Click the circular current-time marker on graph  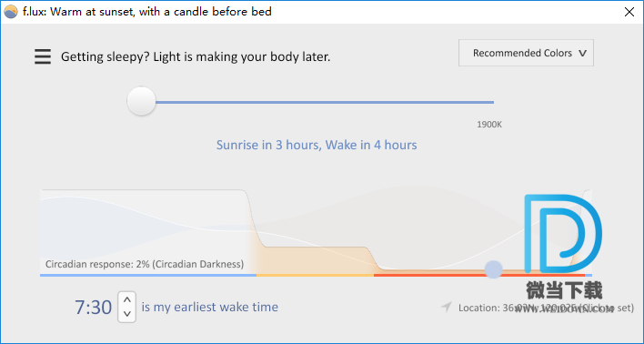tap(493, 269)
